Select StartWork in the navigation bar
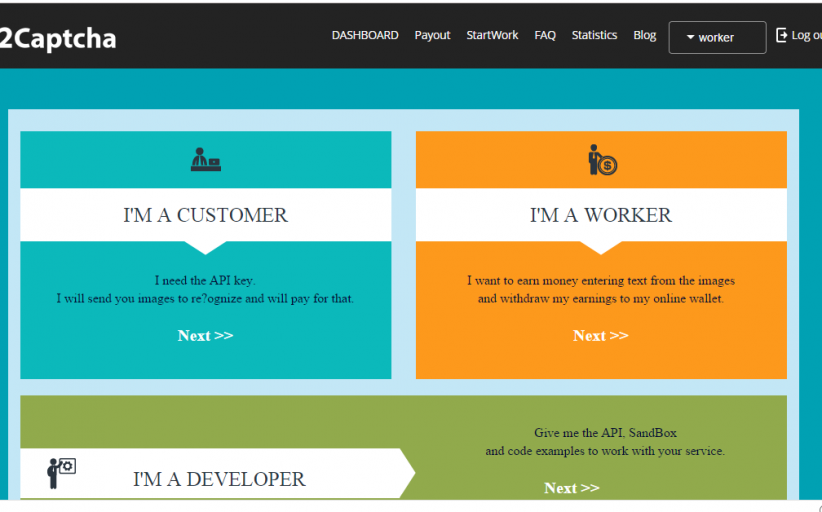 point(492,35)
